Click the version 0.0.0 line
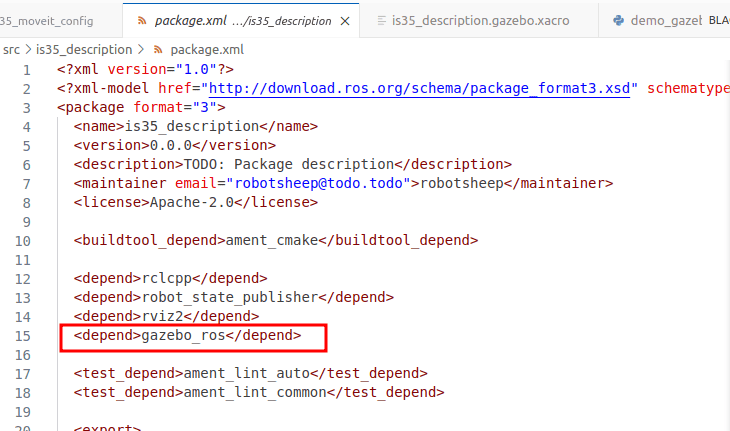730x431 pixels. (x=175, y=145)
